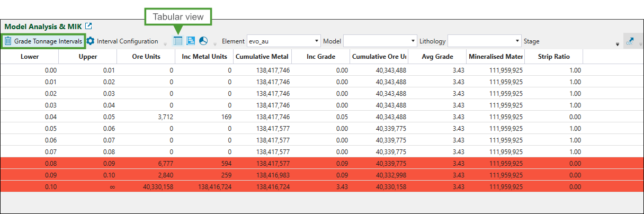The height and width of the screenshot is (214, 644).
Task: Click the export arrow icon at toolbar right
Action: 630,41
